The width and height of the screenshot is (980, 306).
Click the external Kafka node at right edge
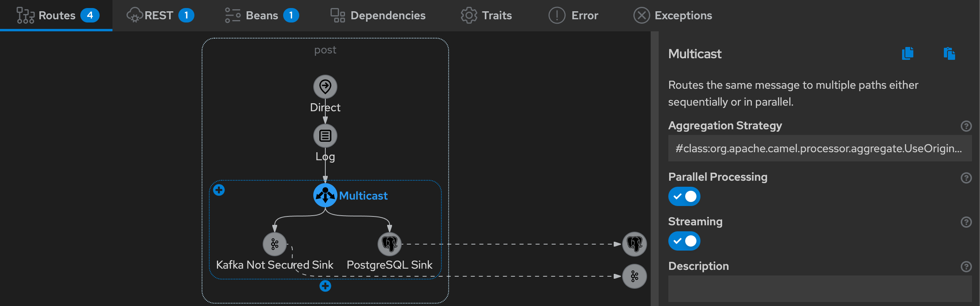[x=634, y=276]
